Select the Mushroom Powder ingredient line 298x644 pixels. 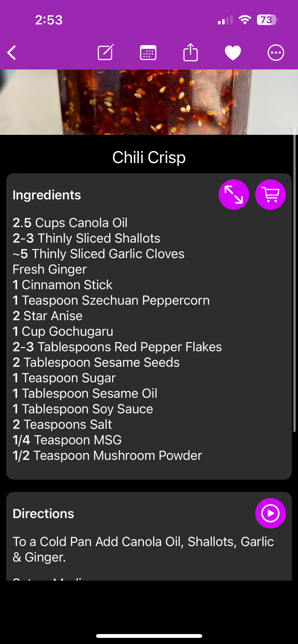coord(107,456)
